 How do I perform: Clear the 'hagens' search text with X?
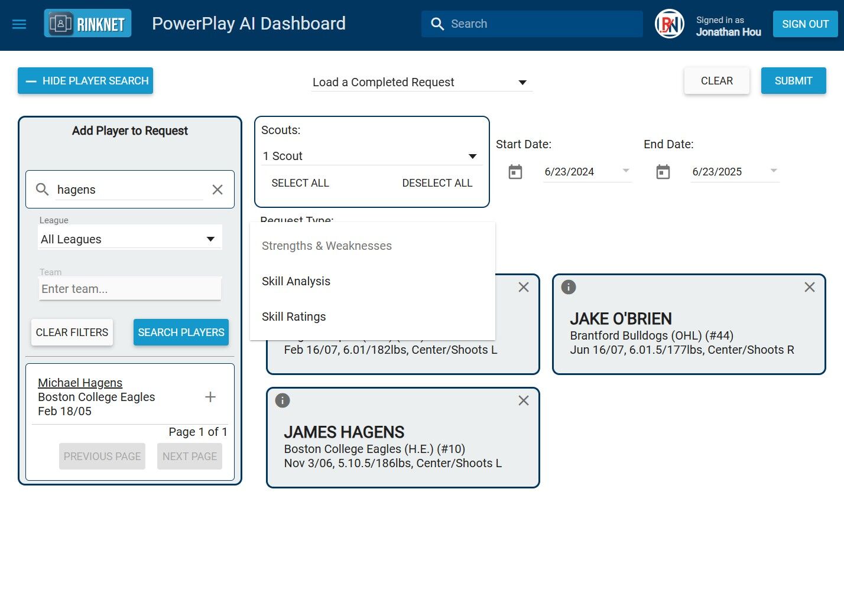[x=218, y=190]
